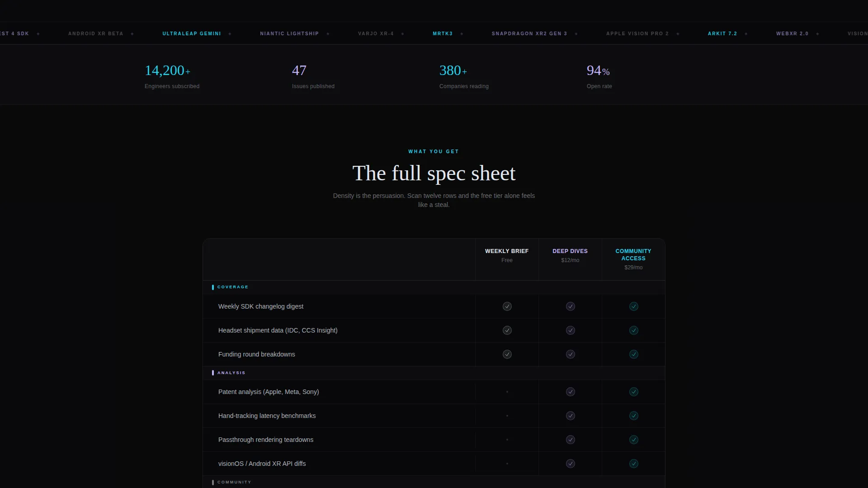The width and height of the screenshot is (868, 488).
Task: Click the ANALYSIS section label
Action: tap(231, 373)
